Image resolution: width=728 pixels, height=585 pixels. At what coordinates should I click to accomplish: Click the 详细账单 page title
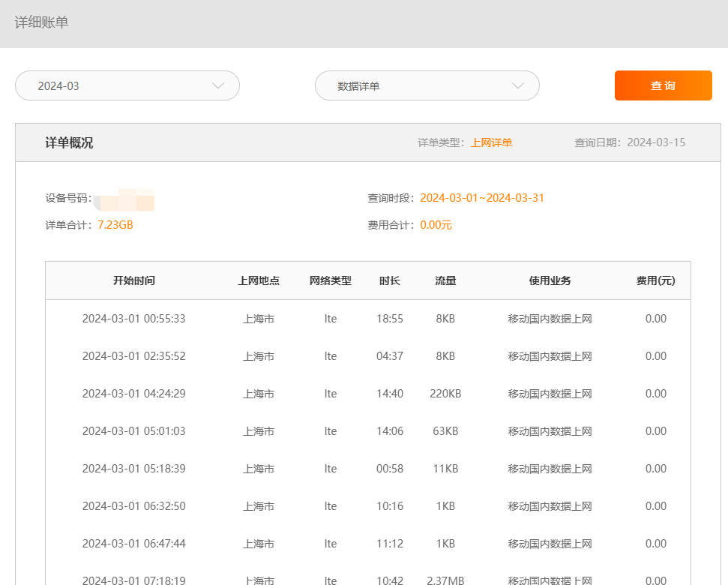tap(41, 22)
